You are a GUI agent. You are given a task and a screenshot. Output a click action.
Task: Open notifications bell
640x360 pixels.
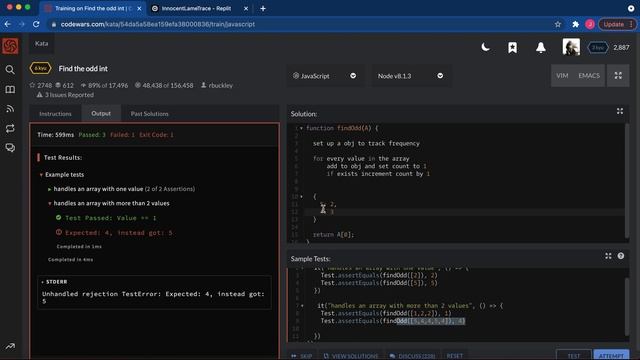tap(541, 47)
